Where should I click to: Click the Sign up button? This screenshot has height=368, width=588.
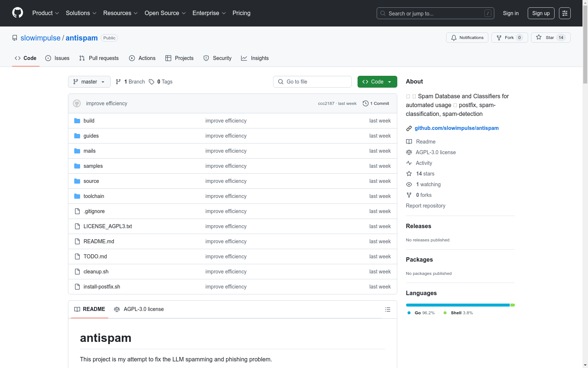pos(541,13)
